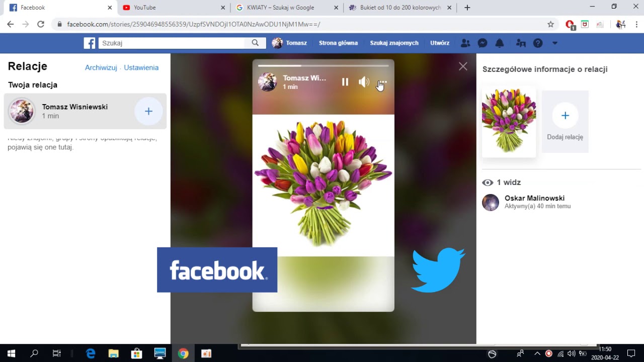Click the tulip bouquet story image
Image resolution: width=644 pixels, height=362 pixels.
[323, 185]
